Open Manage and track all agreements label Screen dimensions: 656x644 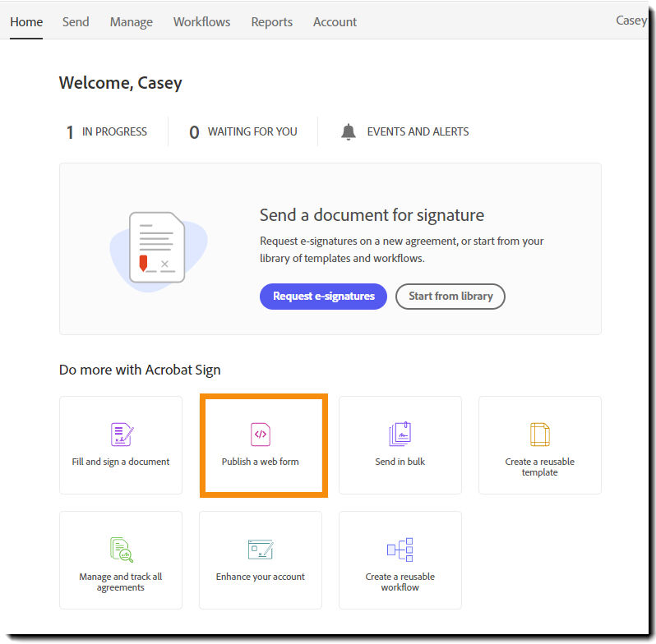(121, 582)
